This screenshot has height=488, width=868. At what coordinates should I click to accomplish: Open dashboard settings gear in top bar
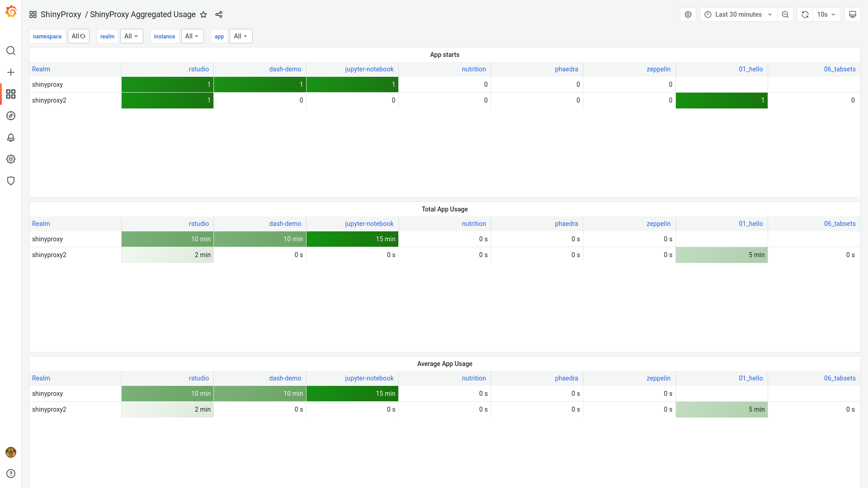(x=688, y=14)
